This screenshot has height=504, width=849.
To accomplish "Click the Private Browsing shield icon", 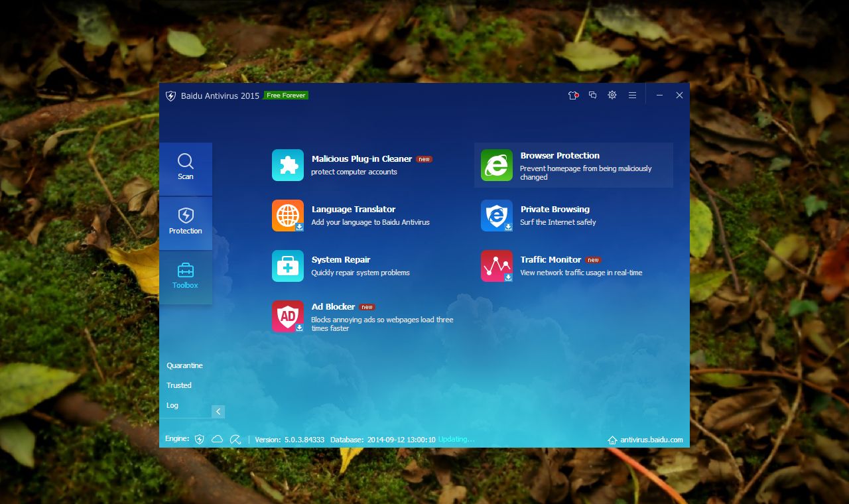I will click(x=497, y=216).
